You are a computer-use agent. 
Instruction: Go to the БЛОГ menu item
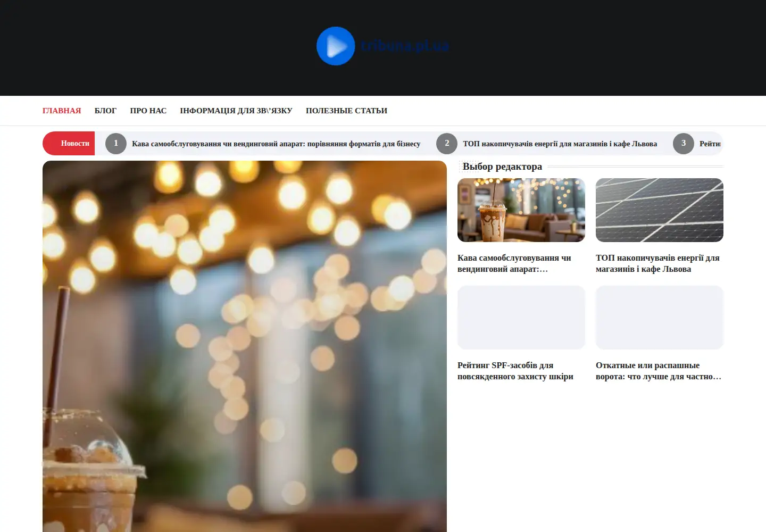coord(105,111)
